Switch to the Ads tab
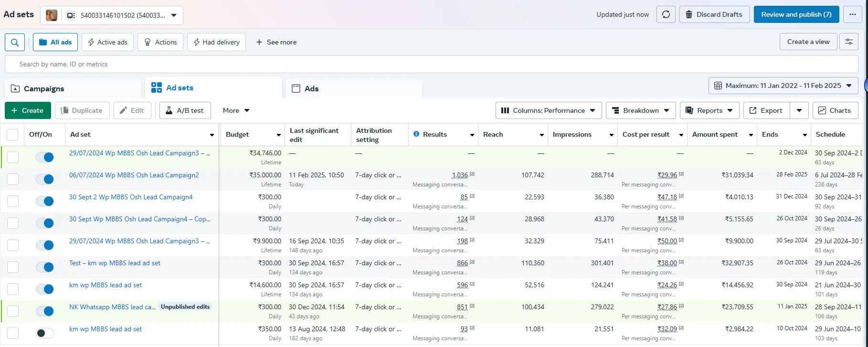 (x=311, y=89)
